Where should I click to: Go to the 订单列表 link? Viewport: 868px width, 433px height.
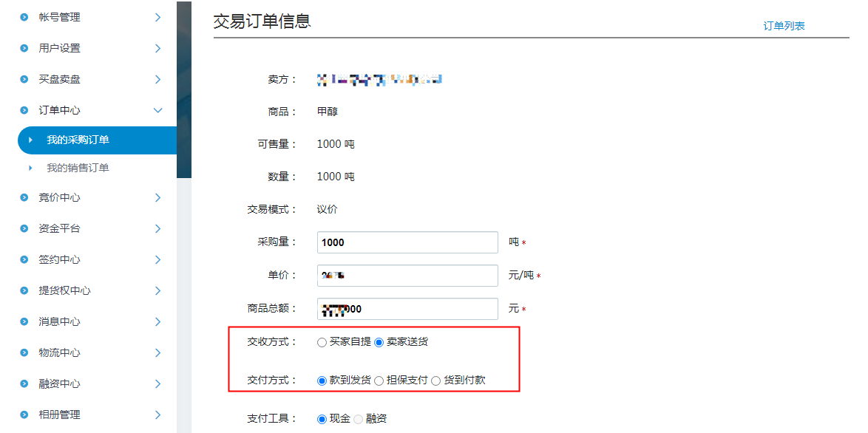coord(784,26)
